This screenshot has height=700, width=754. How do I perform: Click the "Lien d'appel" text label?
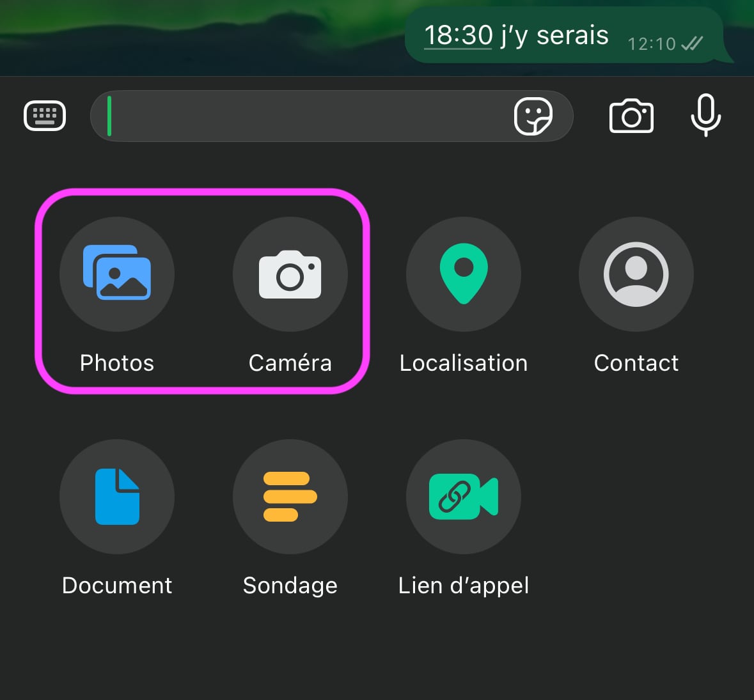click(464, 586)
